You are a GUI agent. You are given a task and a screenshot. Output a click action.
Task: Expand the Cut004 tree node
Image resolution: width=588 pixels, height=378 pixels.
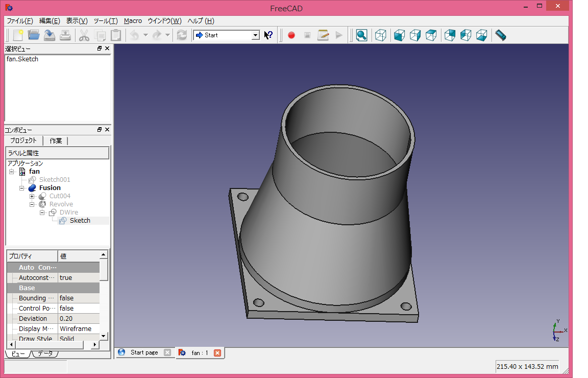(x=32, y=196)
